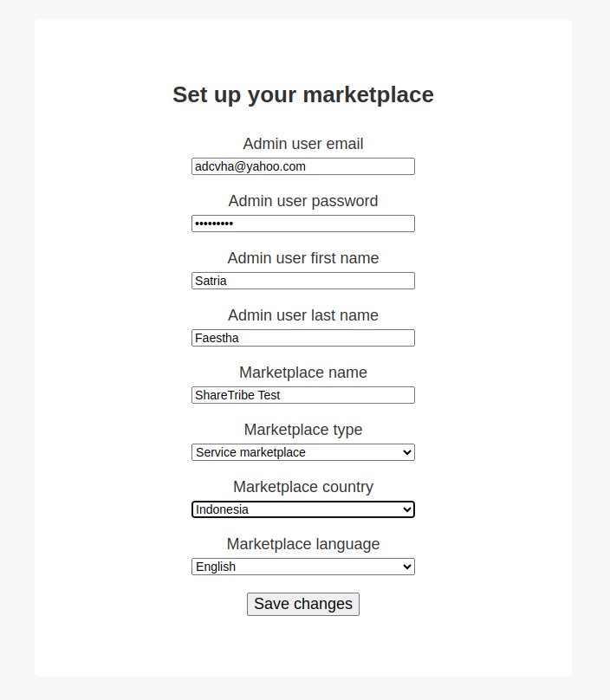Focus the Admin user password field
This screenshot has width=610, height=700.
302,224
